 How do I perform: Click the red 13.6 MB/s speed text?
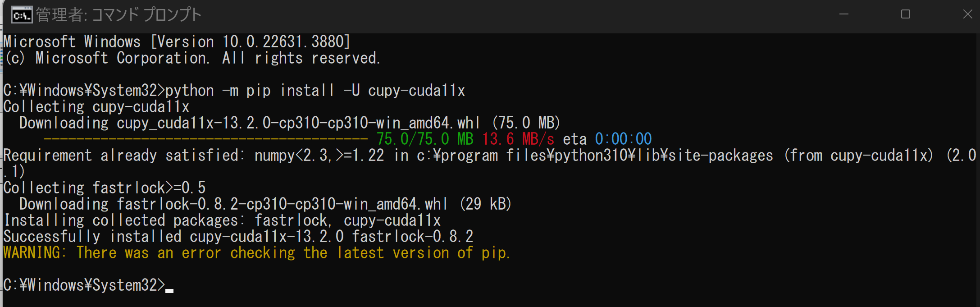(x=518, y=139)
